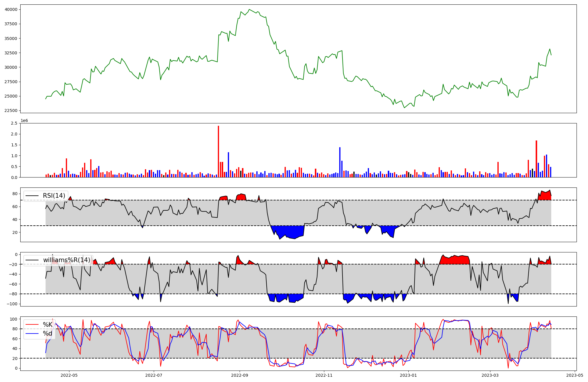Click the 2022-09 x-axis date label

click(240, 375)
